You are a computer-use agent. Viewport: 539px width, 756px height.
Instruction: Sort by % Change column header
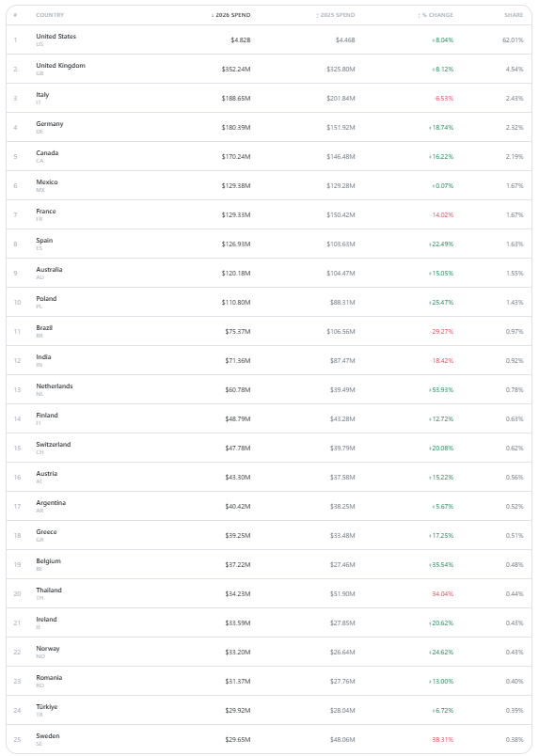(436, 15)
